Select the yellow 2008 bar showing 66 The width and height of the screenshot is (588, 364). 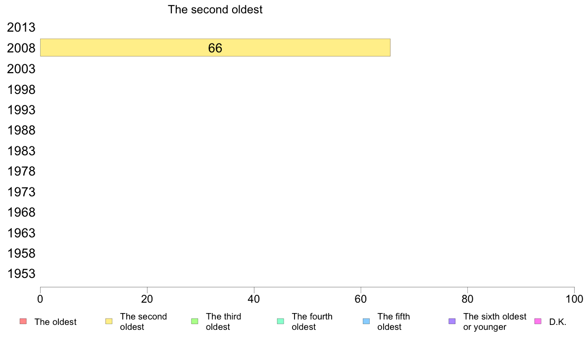point(215,47)
